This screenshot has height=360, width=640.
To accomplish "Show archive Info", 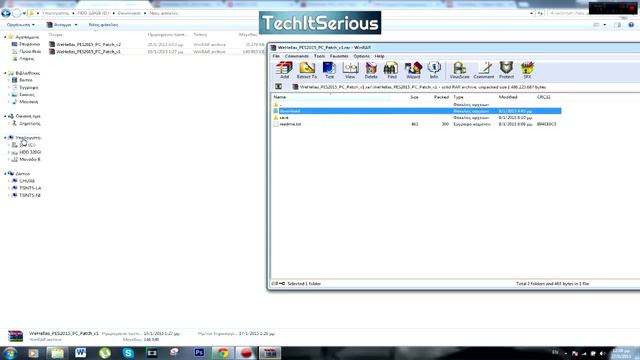I will click(x=433, y=70).
